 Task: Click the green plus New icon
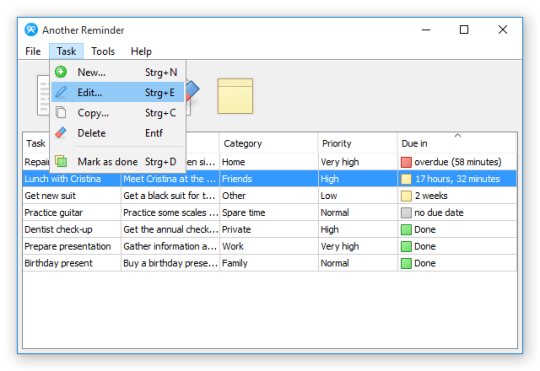pos(61,72)
